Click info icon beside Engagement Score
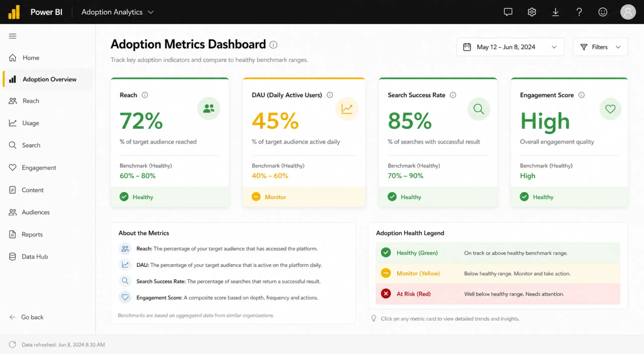The width and height of the screenshot is (644, 354). pyautogui.click(x=581, y=95)
